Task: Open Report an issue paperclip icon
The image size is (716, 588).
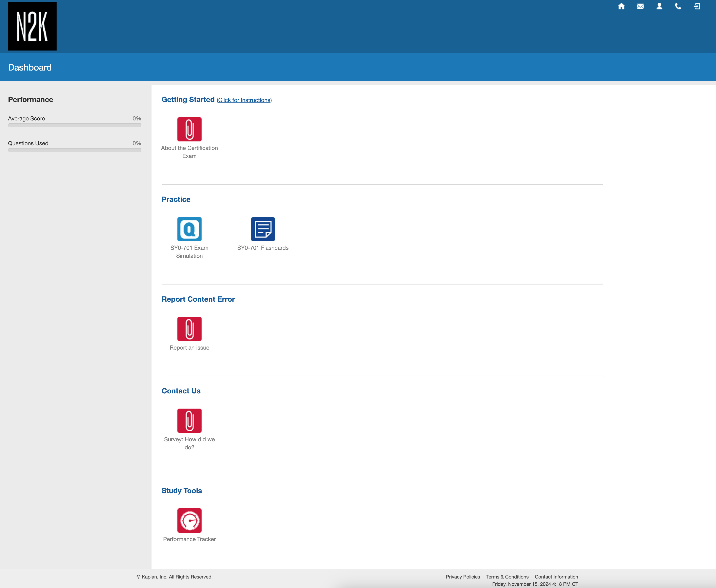Action: (x=189, y=329)
